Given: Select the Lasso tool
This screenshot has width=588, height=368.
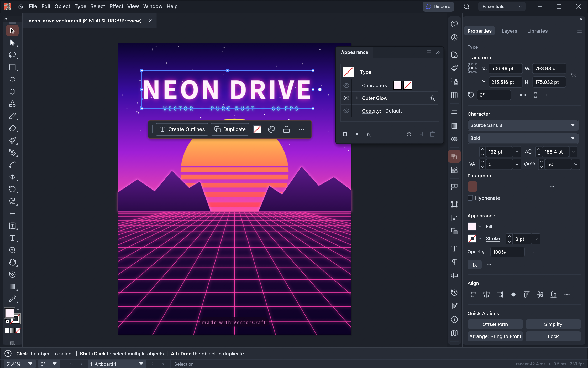Looking at the screenshot, I should 12,55.
